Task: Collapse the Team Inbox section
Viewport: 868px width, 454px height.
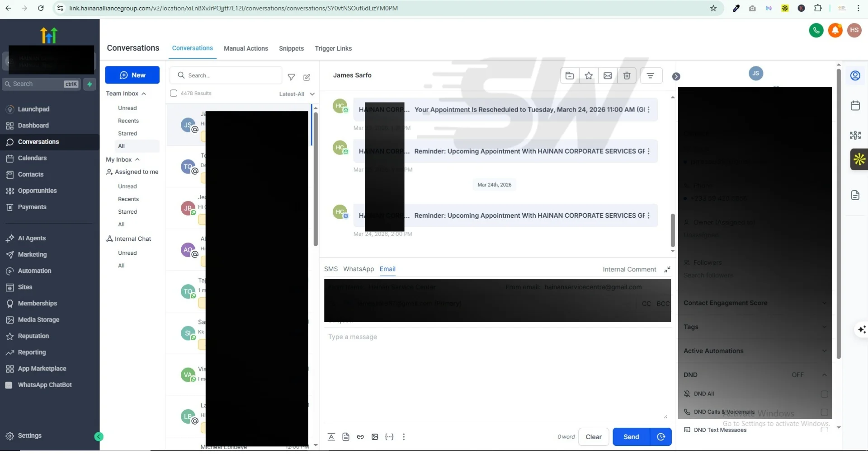Action: 143,94
